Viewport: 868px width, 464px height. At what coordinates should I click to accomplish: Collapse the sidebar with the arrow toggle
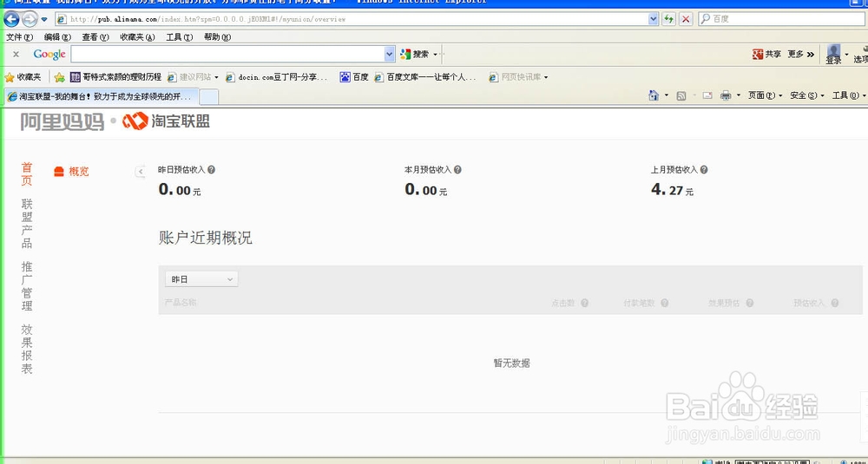pyautogui.click(x=140, y=172)
